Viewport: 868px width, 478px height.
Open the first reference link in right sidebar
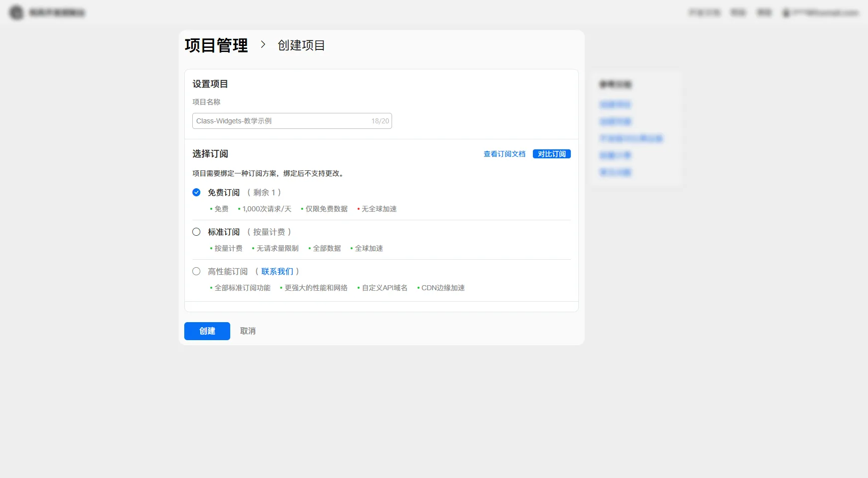pos(615,104)
